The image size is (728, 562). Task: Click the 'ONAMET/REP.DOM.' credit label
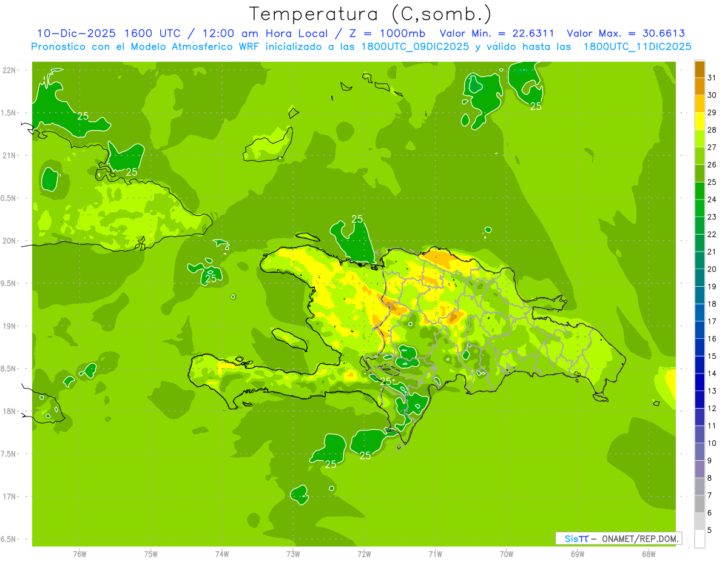click(641, 538)
